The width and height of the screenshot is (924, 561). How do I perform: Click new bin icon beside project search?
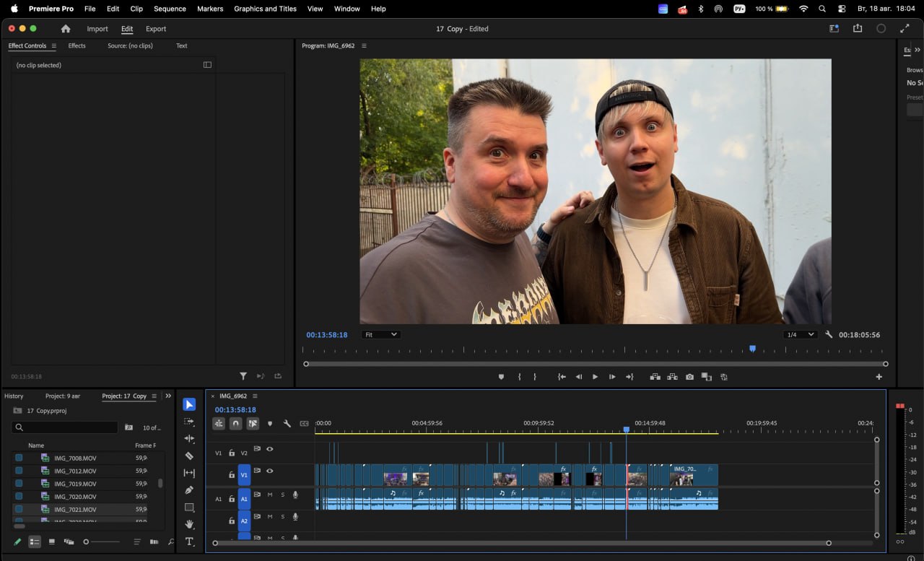pos(128,427)
